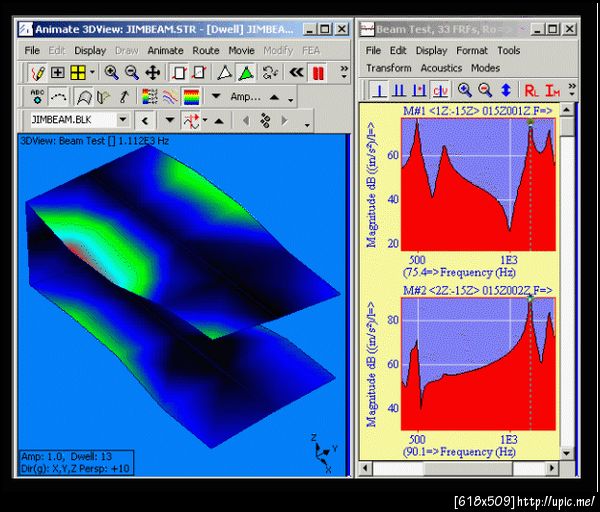This screenshot has height=512, width=600.
Task: Click the M#1 FRF trace plot
Action: point(478,184)
